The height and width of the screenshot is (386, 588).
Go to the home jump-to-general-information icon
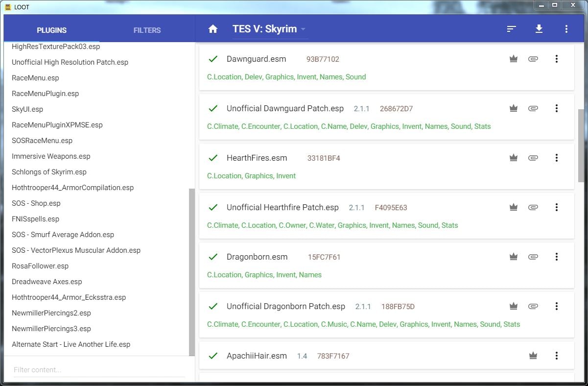pos(212,29)
